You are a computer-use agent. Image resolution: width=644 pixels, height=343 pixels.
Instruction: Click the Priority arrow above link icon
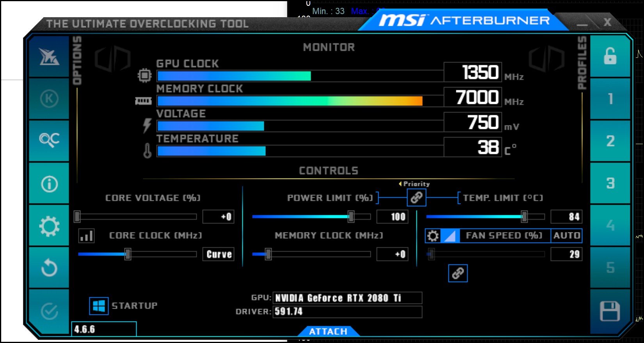[400, 184]
